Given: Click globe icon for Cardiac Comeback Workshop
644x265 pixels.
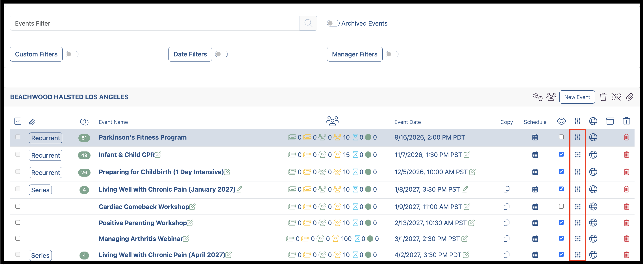Looking at the screenshot, I should pos(593,207).
